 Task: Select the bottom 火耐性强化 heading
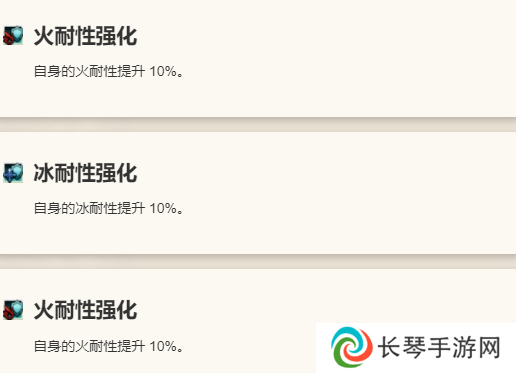[x=85, y=310]
